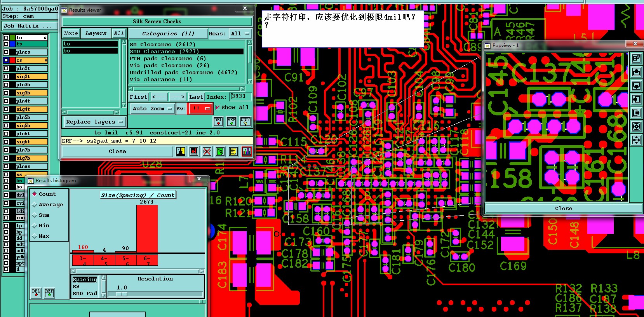Click the red-dot marker icon in Results viewer
This screenshot has height=317, width=644.
[194, 151]
